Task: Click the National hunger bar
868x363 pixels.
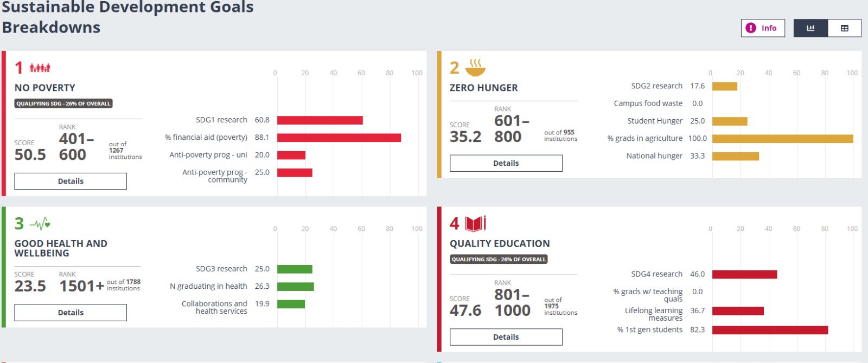Action: click(735, 156)
